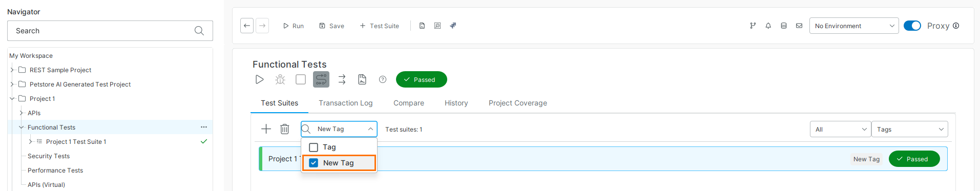Viewport: 980px width, 191px height.
Task: Open the database icon in top toolbar
Action: (x=783, y=26)
